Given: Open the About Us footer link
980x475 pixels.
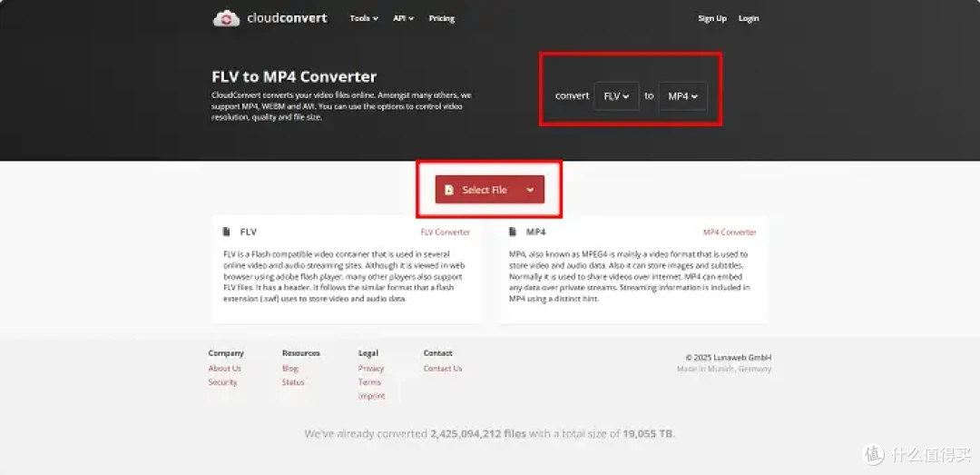Looking at the screenshot, I should tap(224, 369).
